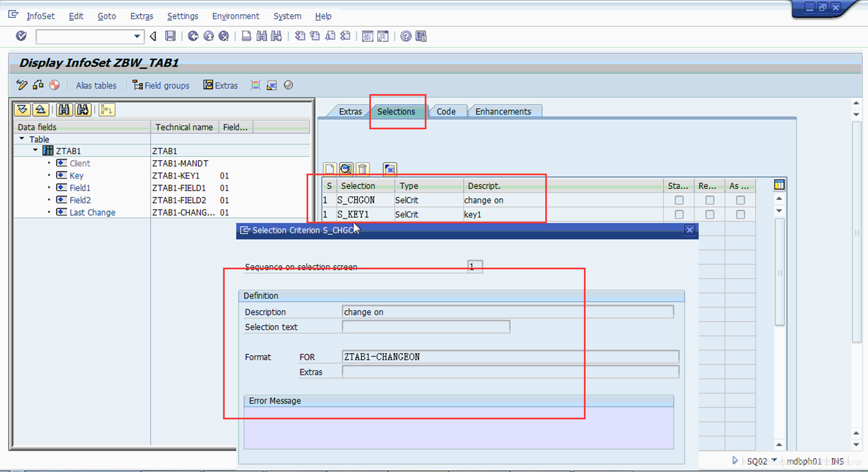Click the Field groups button
The height and width of the screenshot is (472, 868).
161,86
